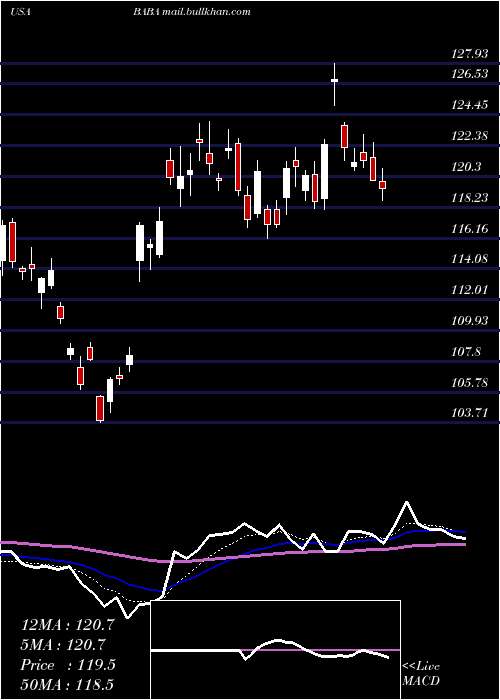Select the lowest red candlestick near 103.71
The width and height of the screenshot is (500, 700).
[x=100, y=408]
